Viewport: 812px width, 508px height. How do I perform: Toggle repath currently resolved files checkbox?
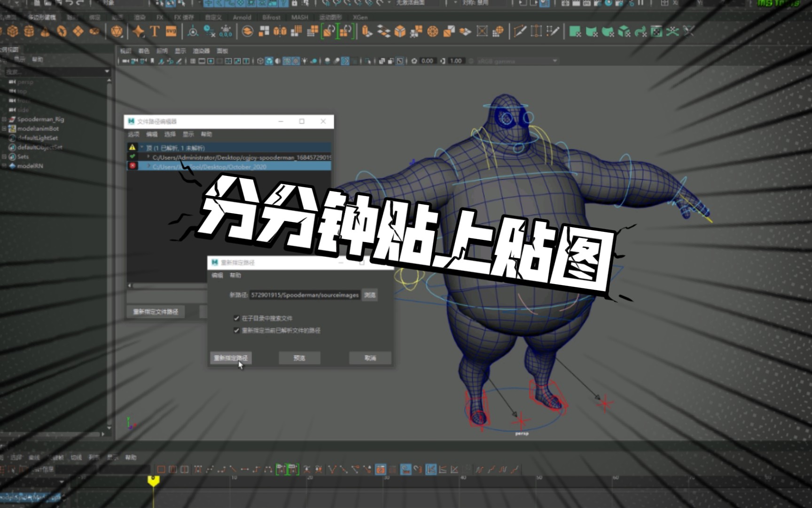point(236,330)
